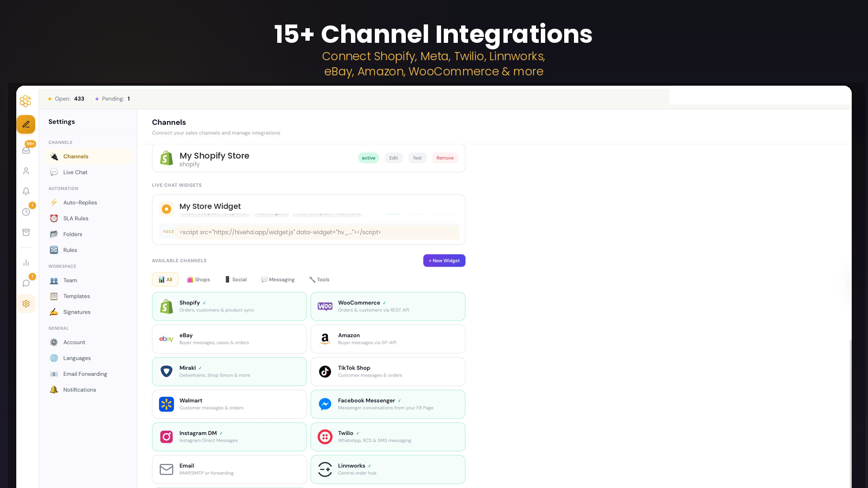Image resolution: width=868 pixels, height=488 pixels.
Task: Click the New Widget button
Action: coord(444,261)
